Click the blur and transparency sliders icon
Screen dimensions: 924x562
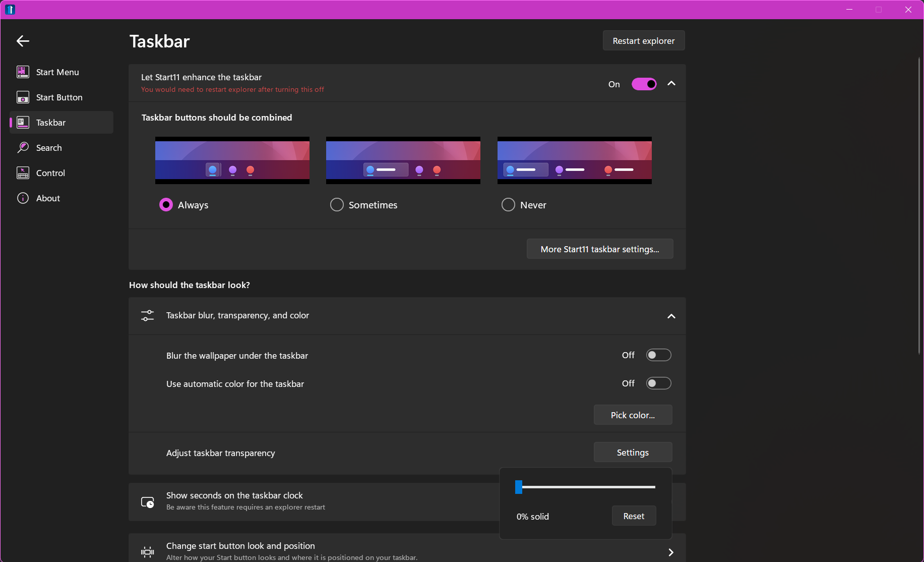(x=147, y=316)
